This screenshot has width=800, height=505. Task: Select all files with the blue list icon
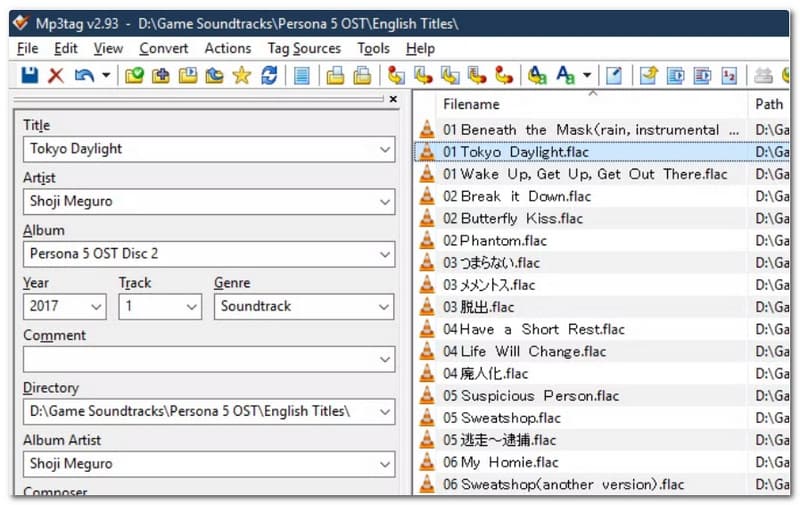tap(302, 75)
